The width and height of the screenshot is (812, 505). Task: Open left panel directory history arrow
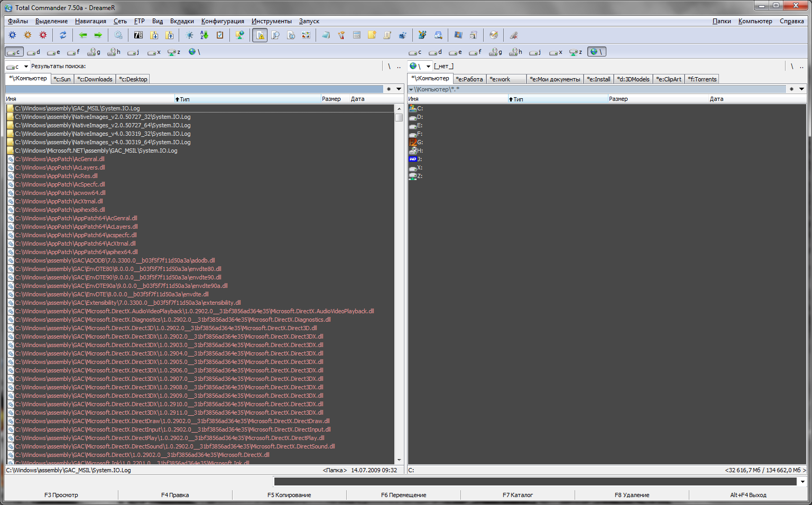click(x=399, y=89)
